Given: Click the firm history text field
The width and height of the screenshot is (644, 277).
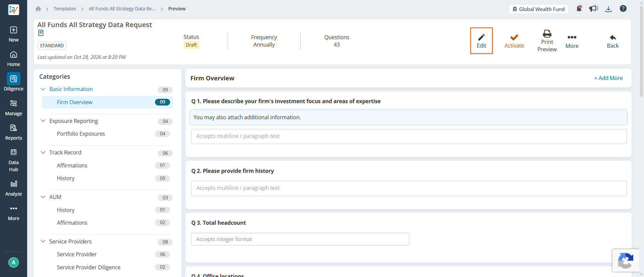Looking at the screenshot, I should tap(409, 188).
